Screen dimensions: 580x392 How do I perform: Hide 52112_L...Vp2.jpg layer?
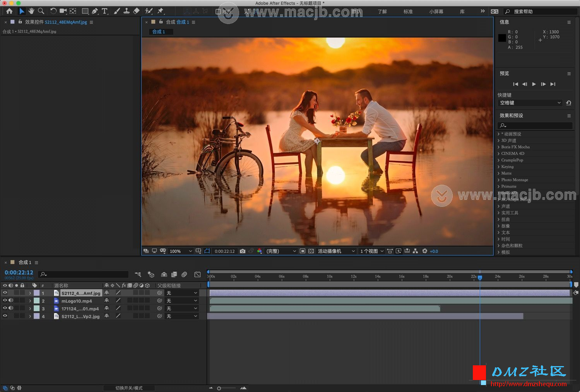click(x=5, y=316)
